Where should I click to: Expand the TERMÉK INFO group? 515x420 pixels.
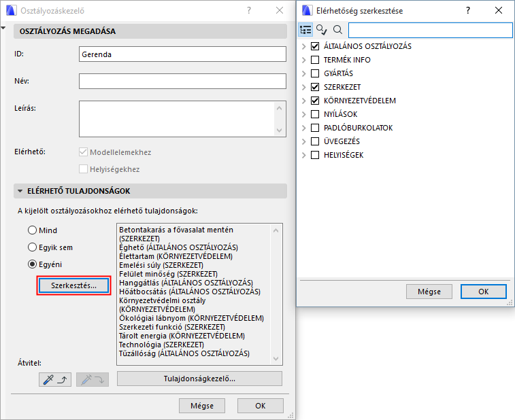coord(304,60)
